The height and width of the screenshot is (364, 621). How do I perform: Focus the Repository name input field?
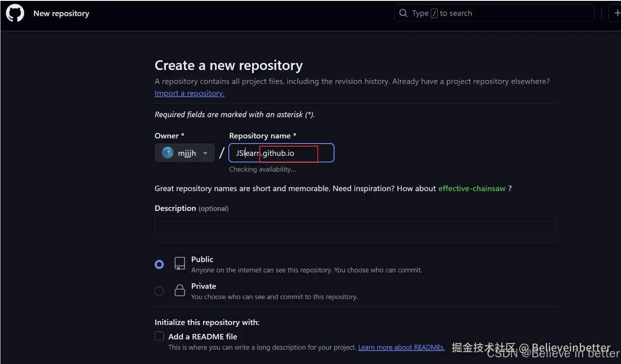(x=281, y=153)
